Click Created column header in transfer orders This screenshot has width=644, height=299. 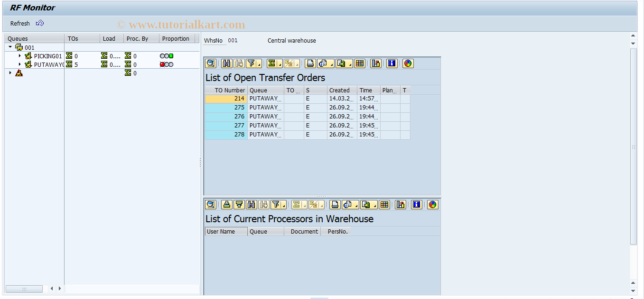[342, 90]
